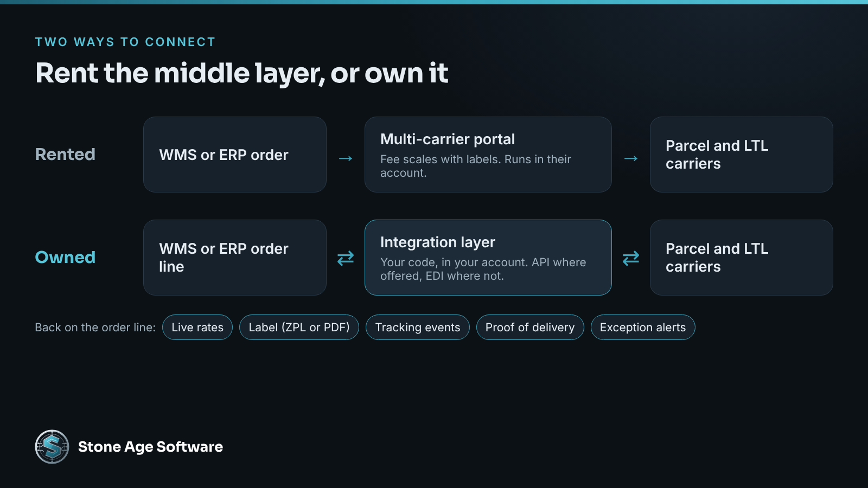
Task: Click the Integration layer card title
Action: 438,242
